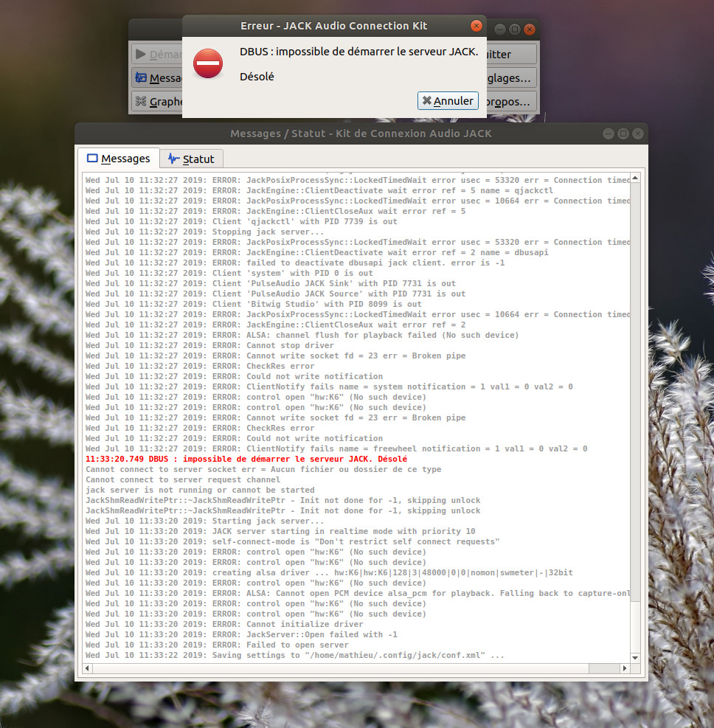The height and width of the screenshot is (728, 714).
Task: Click line 'failed to deactivate dbusapi jack client'
Action: coord(295,263)
